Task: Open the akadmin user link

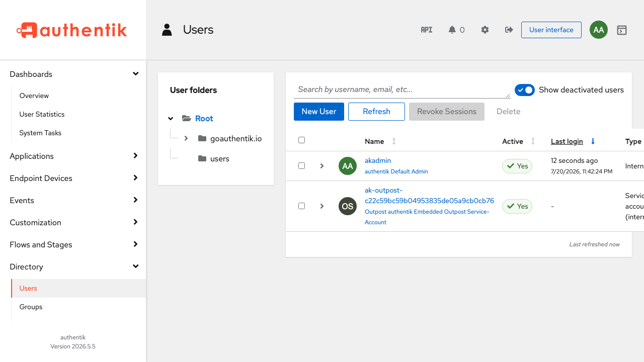Action: coord(378,160)
